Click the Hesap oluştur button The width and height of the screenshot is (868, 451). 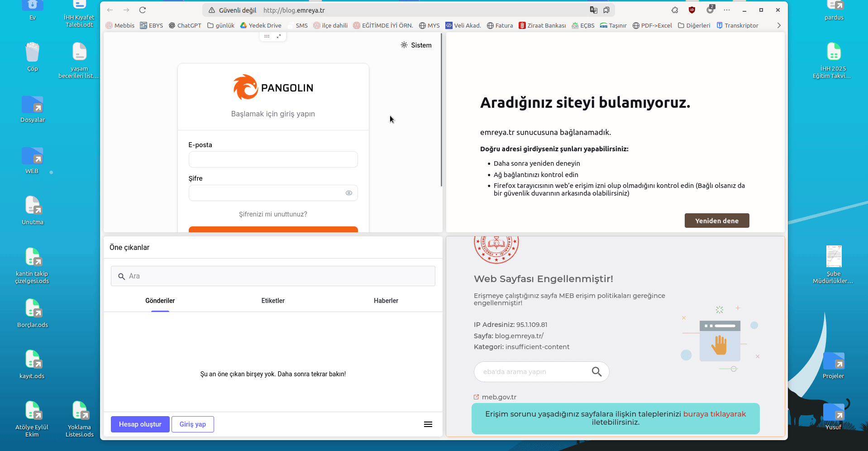[x=140, y=424]
